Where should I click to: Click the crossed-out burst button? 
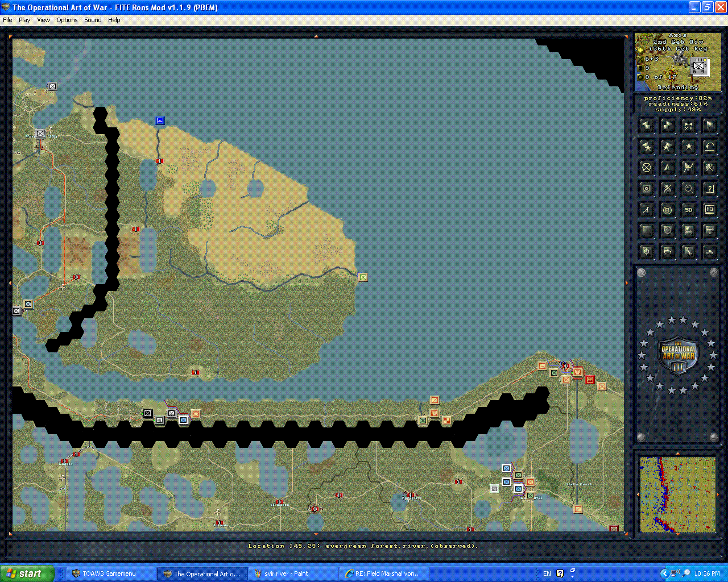tap(710, 168)
